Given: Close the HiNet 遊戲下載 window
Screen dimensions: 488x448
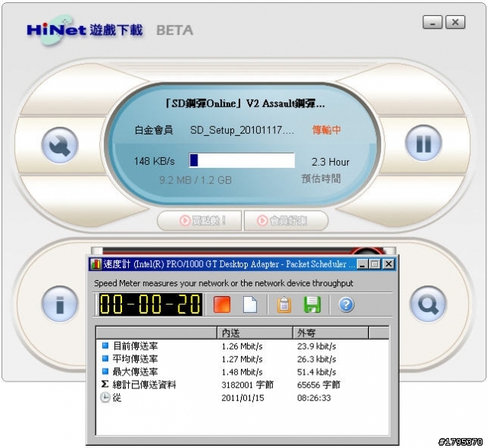Looking at the screenshot, I should (455, 22).
